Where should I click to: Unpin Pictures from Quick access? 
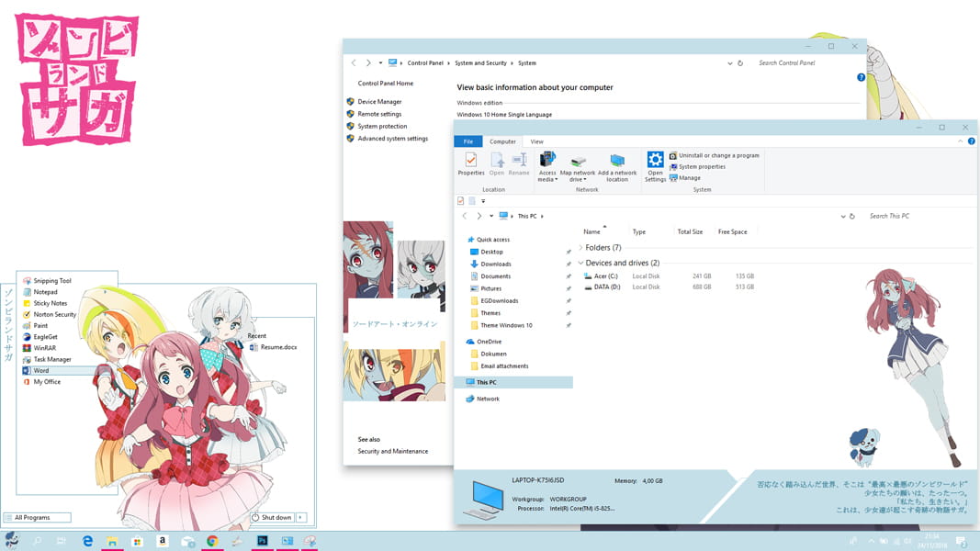(569, 288)
